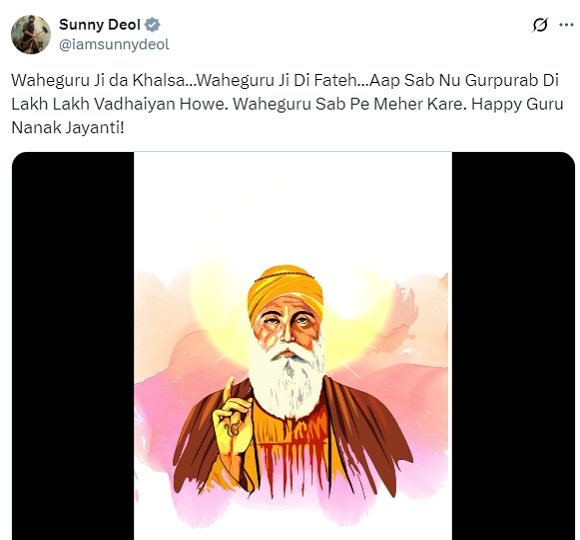Click the yellow turban in the image
580x540 pixels.
pyautogui.click(x=285, y=288)
